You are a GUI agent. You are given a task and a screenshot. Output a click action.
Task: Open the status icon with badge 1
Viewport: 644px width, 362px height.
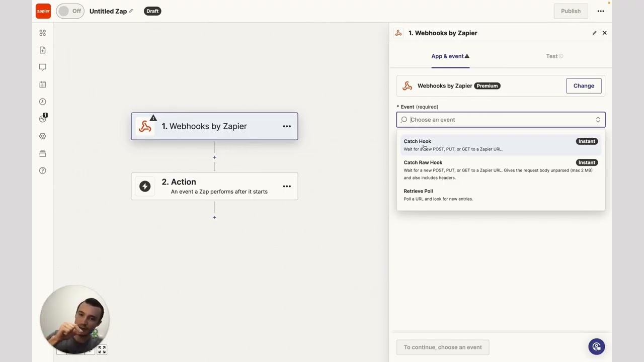[x=43, y=119]
